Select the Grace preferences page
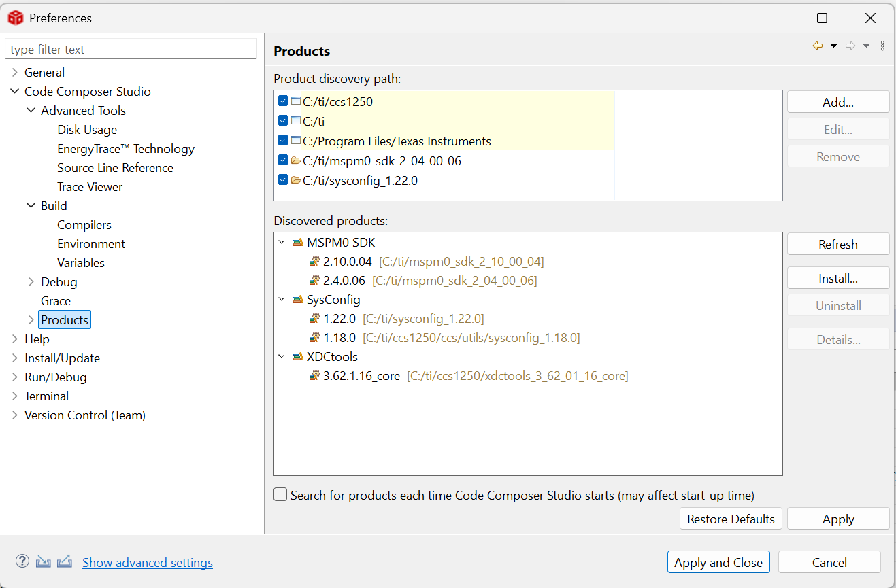This screenshot has height=588, width=896. 56,301
